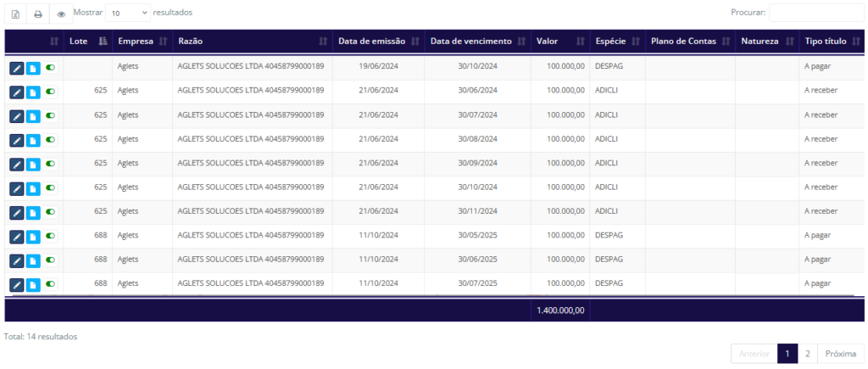Edit the row due 30/06/2024
The width and height of the screenshot is (868, 369).
point(17,92)
